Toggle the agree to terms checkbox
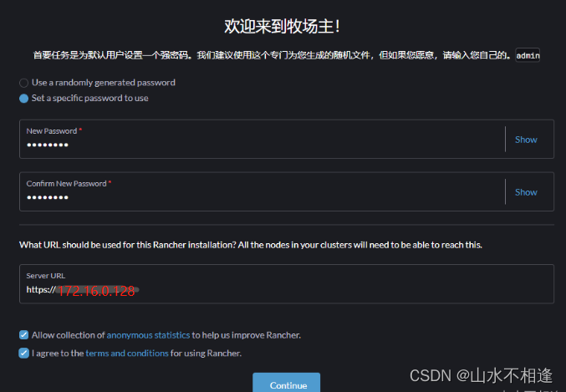Viewport: 566px width, 392px height. click(x=23, y=353)
